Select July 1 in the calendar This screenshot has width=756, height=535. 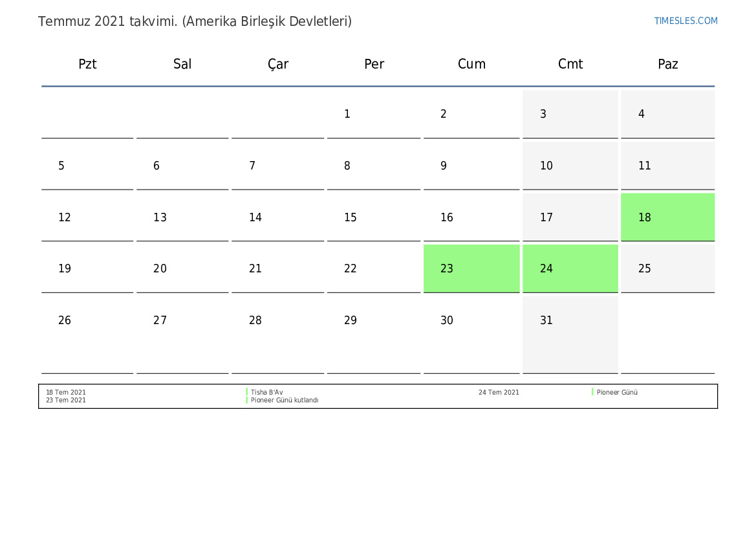pos(373,115)
